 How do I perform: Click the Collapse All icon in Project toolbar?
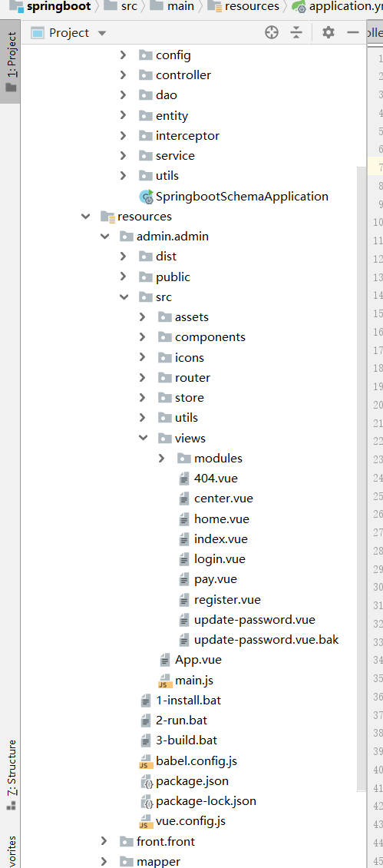[x=297, y=33]
